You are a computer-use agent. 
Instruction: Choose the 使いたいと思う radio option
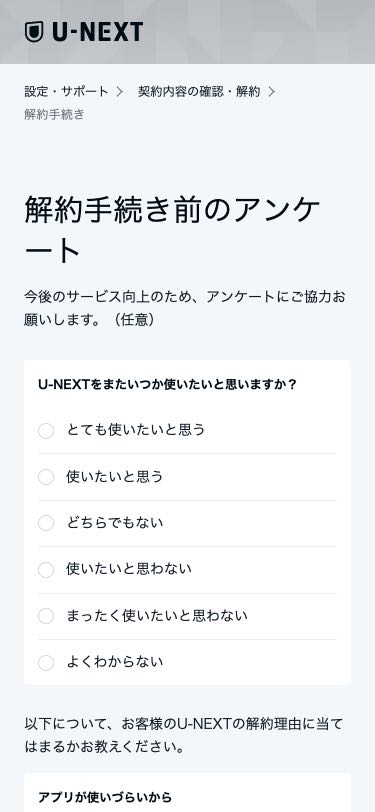[x=46, y=477]
